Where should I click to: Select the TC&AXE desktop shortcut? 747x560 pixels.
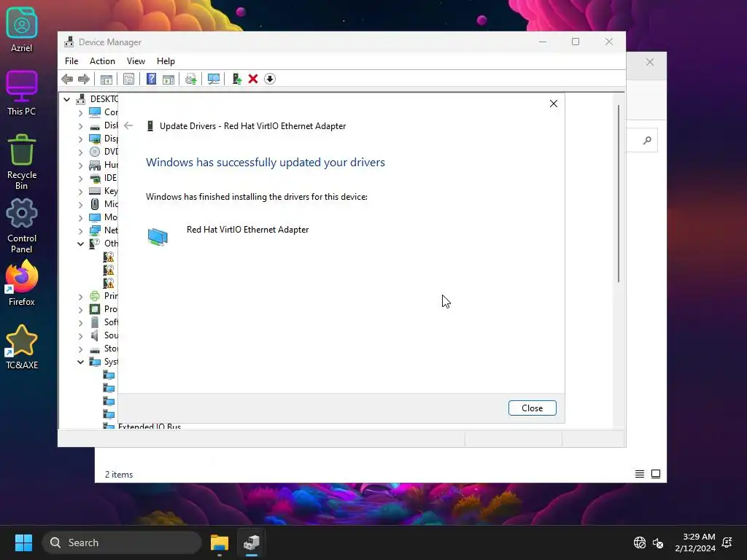22,347
